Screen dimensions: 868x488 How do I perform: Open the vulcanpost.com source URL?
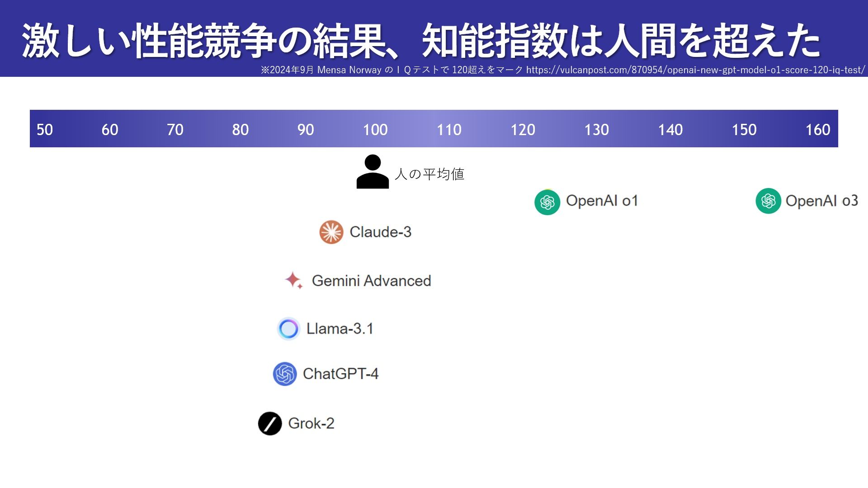tap(695, 70)
